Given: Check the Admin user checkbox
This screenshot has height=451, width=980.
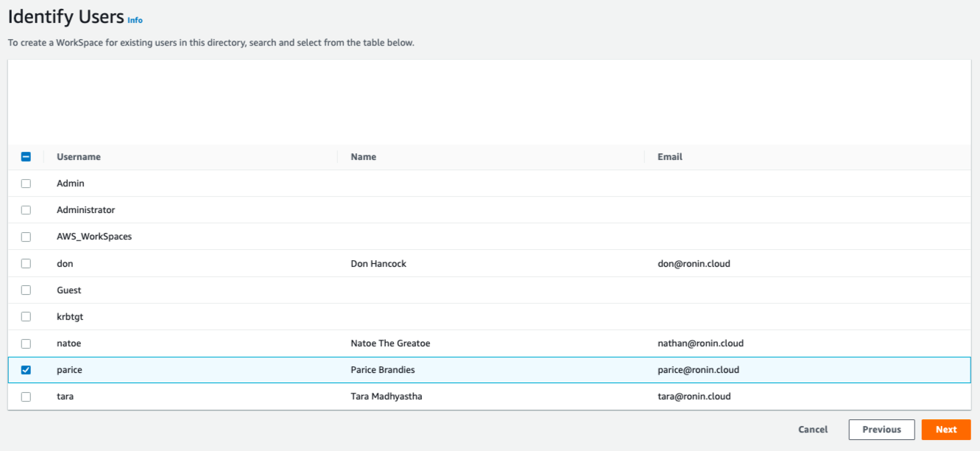Looking at the screenshot, I should (26, 183).
